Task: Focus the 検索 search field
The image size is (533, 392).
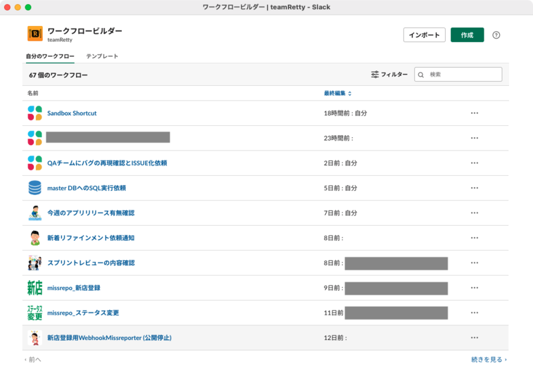Action: pos(458,75)
